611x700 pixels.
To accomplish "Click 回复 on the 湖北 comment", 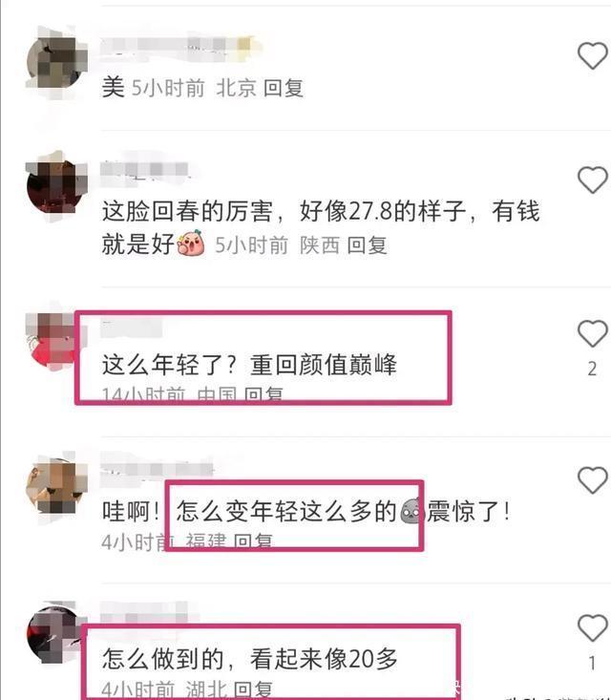I will [253, 689].
